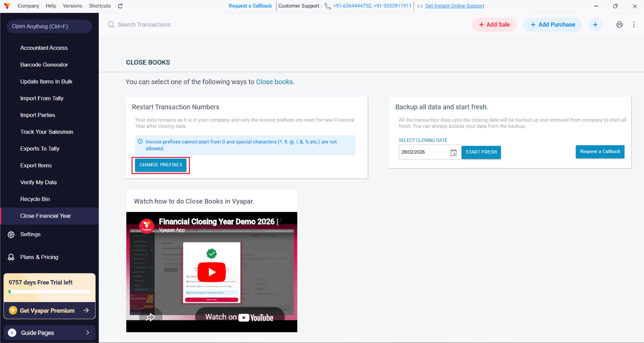Image resolution: width=644 pixels, height=343 pixels.
Task: Click the Get Vyapar Premium button
Action: 50,310
